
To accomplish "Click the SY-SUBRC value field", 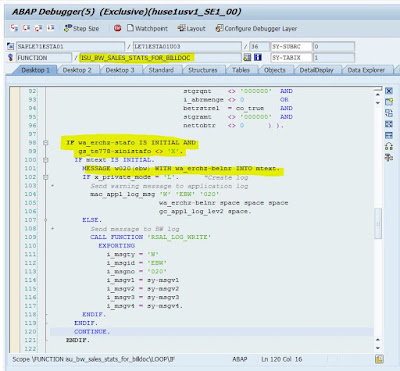I will [334, 46].
